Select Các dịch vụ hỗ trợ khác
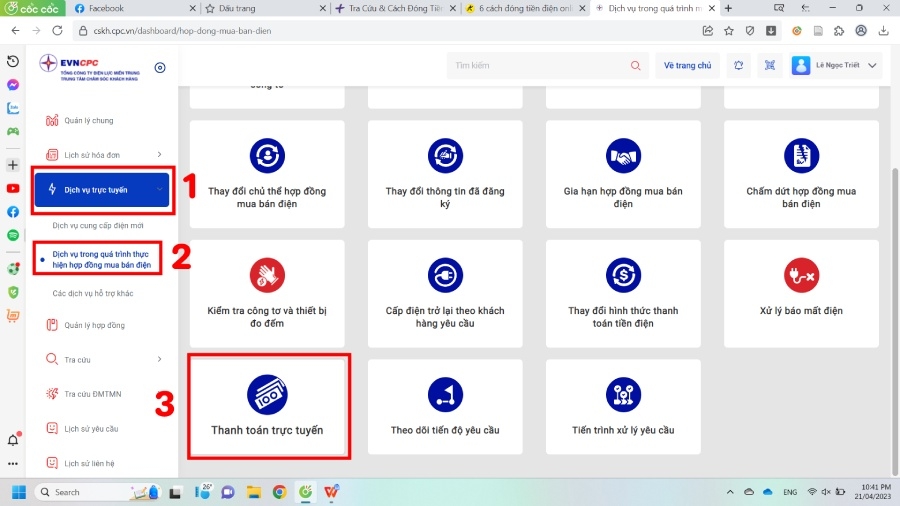The image size is (900, 506). [93, 293]
